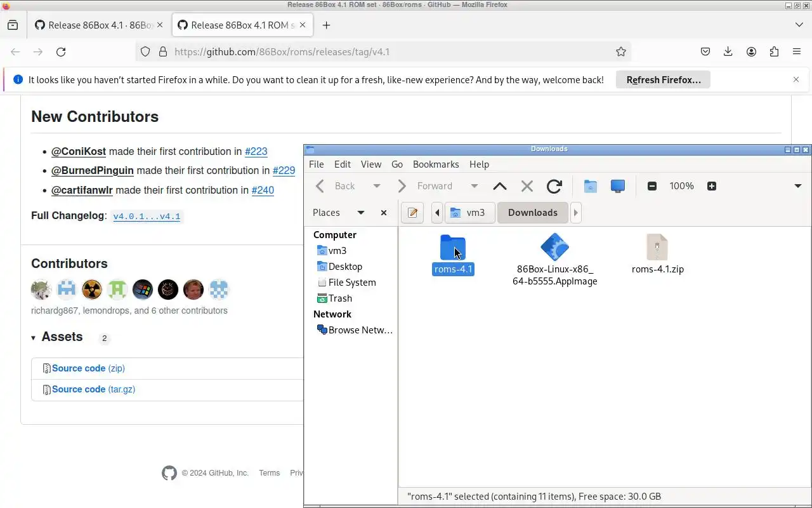Show site security padlock info

162,52
